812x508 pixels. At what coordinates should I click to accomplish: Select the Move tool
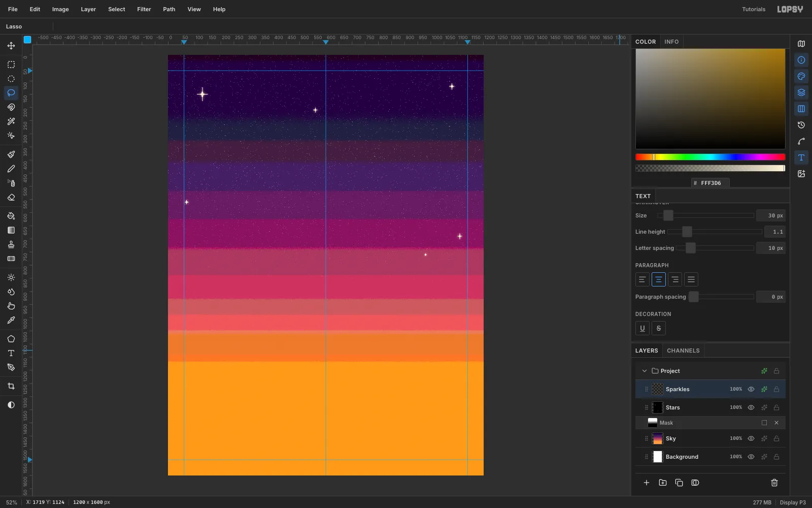pyautogui.click(x=11, y=46)
